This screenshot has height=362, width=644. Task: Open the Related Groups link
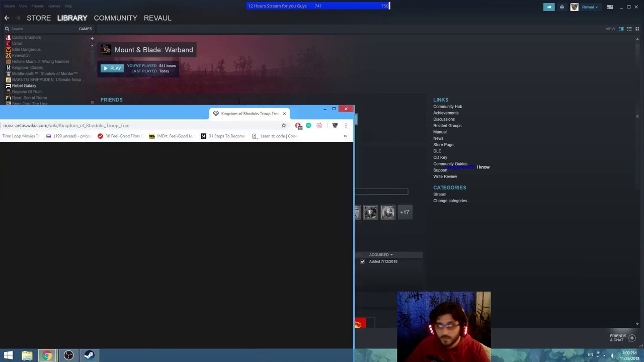click(447, 126)
